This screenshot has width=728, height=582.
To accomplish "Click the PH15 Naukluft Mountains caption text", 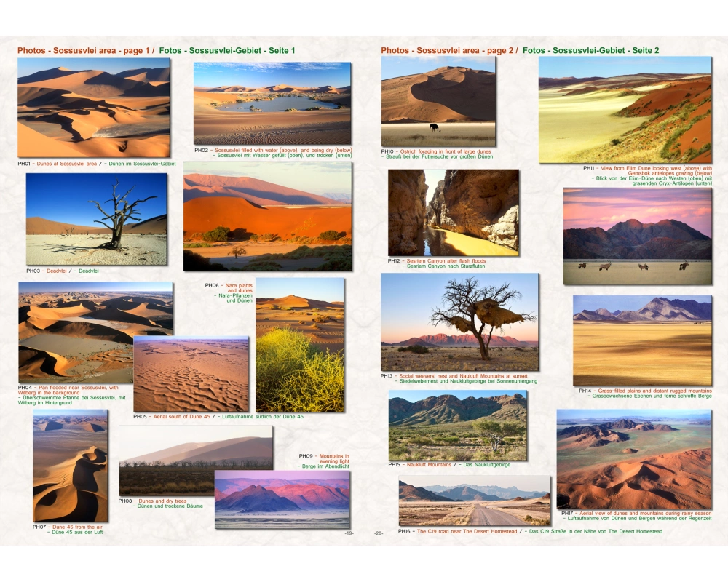I will pos(456,464).
